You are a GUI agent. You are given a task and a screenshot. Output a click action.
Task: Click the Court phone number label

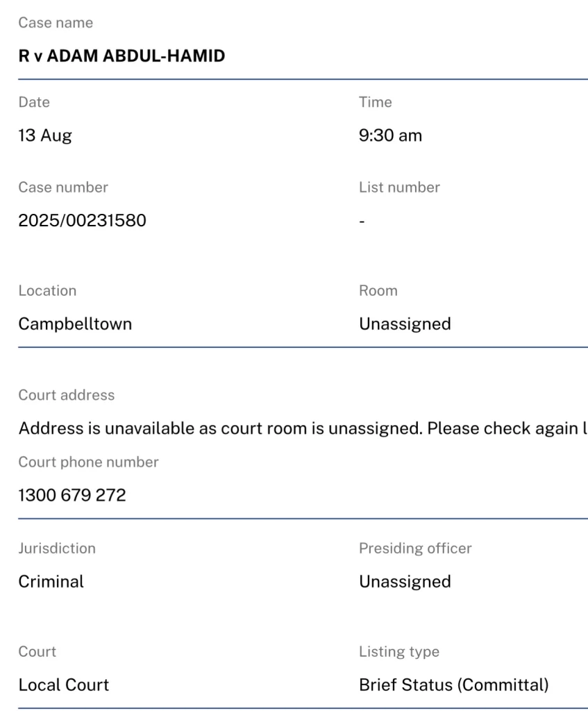[88, 462]
